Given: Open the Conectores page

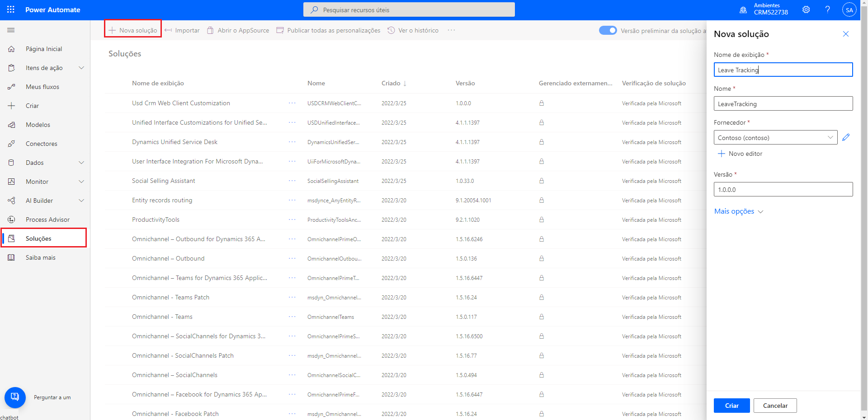Looking at the screenshot, I should [42, 144].
